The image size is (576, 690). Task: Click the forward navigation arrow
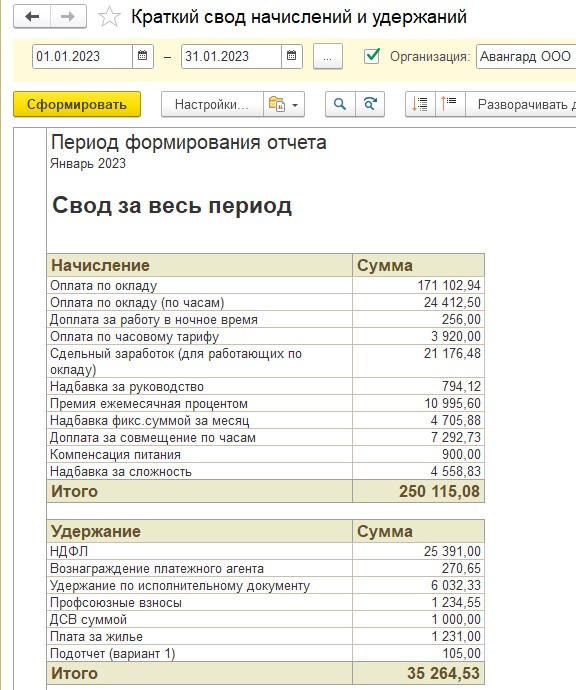(x=68, y=17)
